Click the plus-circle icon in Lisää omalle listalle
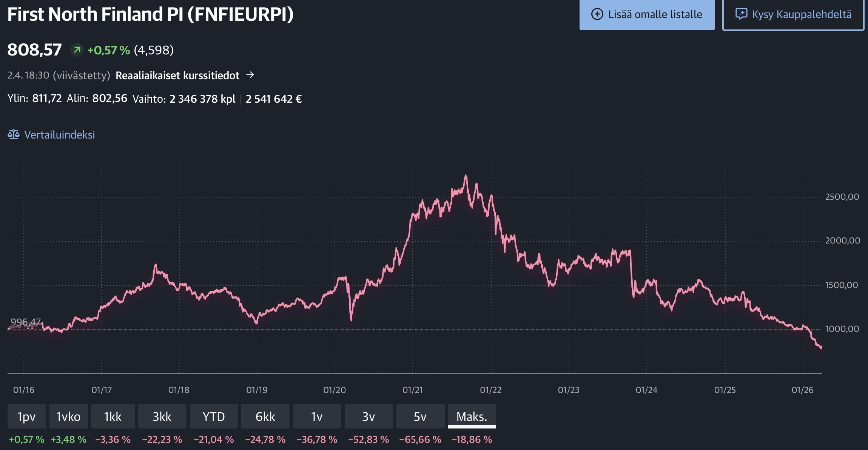 (597, 14)
